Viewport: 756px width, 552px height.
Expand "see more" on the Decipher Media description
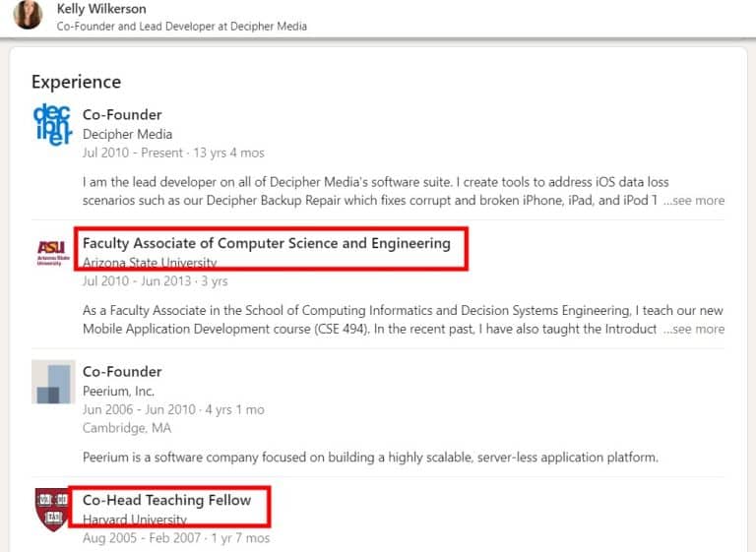point(694,200)
